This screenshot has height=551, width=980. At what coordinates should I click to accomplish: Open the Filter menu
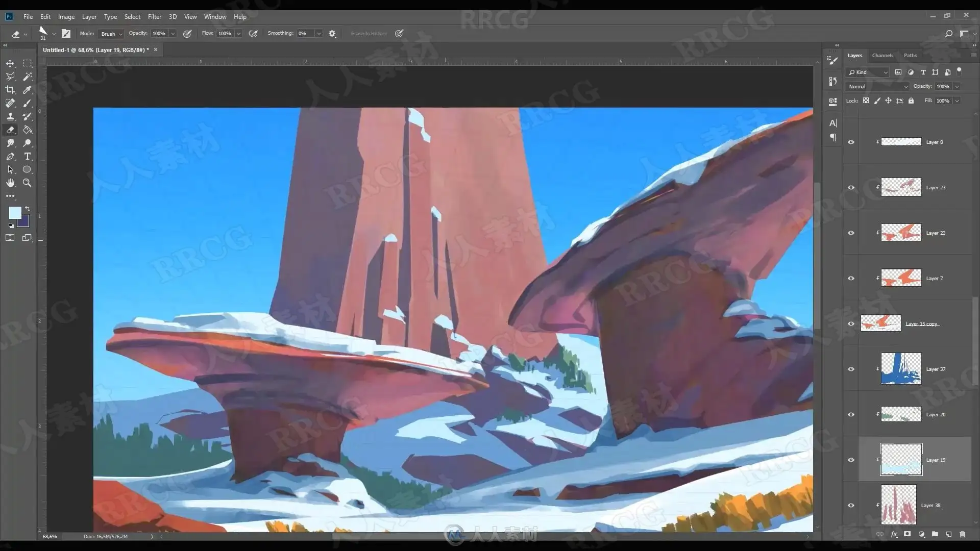click(x=155, y=16)
